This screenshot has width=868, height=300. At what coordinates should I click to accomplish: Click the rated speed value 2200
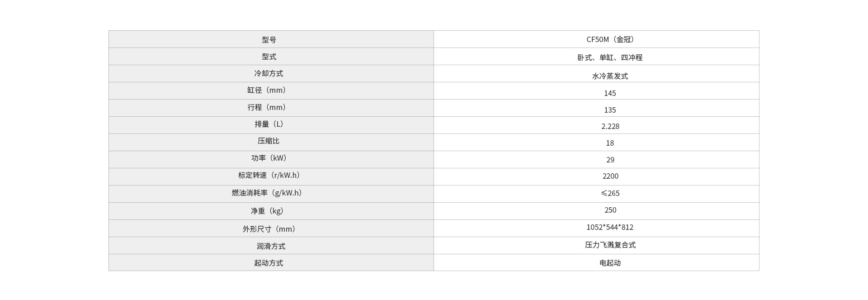click(610, 176)
